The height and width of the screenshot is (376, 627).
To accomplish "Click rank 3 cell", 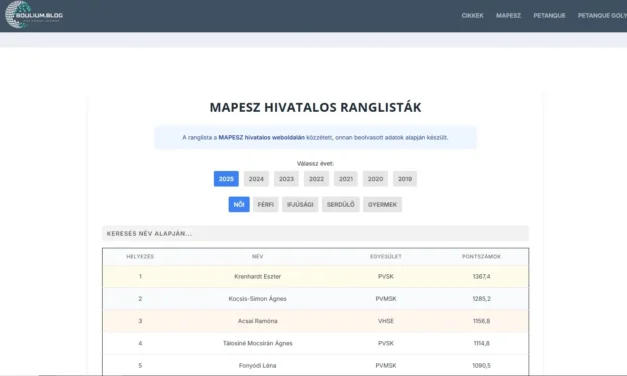I will coord(140,321).
